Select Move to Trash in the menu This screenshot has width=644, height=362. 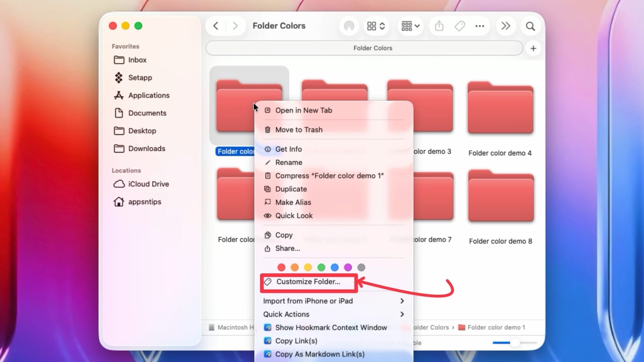[299, 130]
